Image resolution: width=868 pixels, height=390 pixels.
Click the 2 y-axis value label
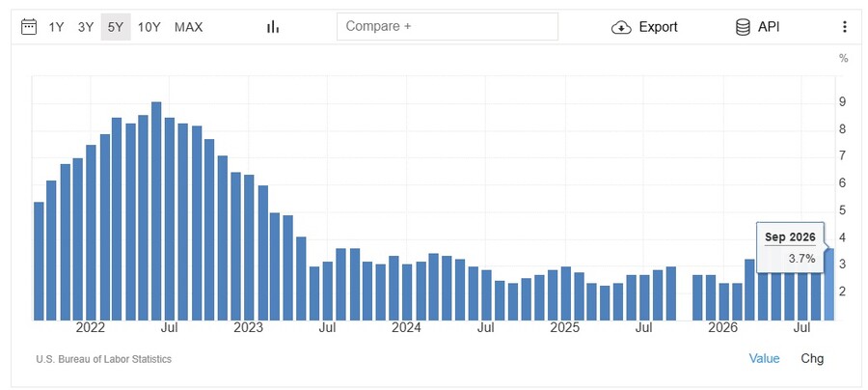[842, 292]
